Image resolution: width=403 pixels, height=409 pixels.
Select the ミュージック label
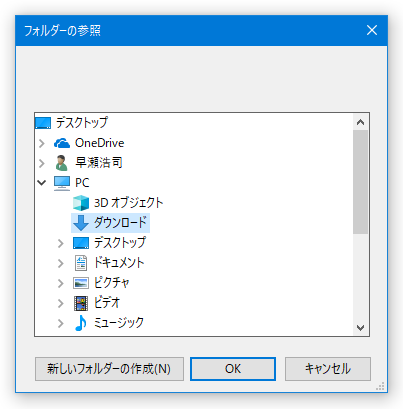click(119, 323)
